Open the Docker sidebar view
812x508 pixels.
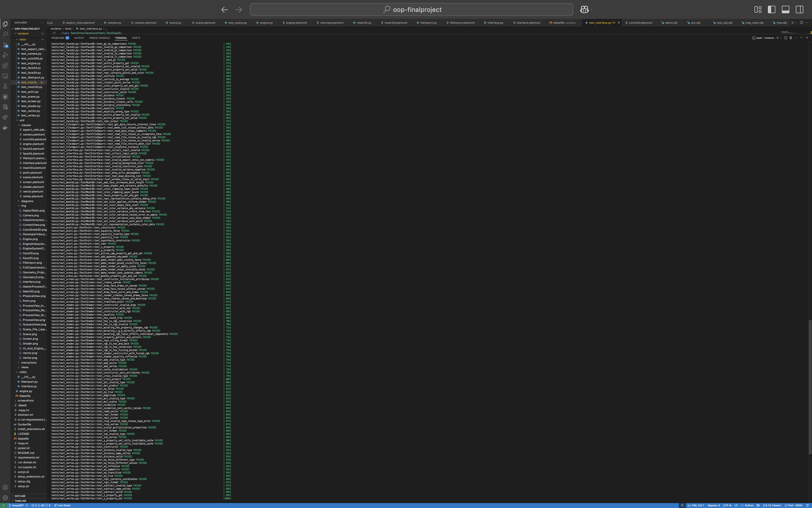pyautogui.click(x=5, y=128)
